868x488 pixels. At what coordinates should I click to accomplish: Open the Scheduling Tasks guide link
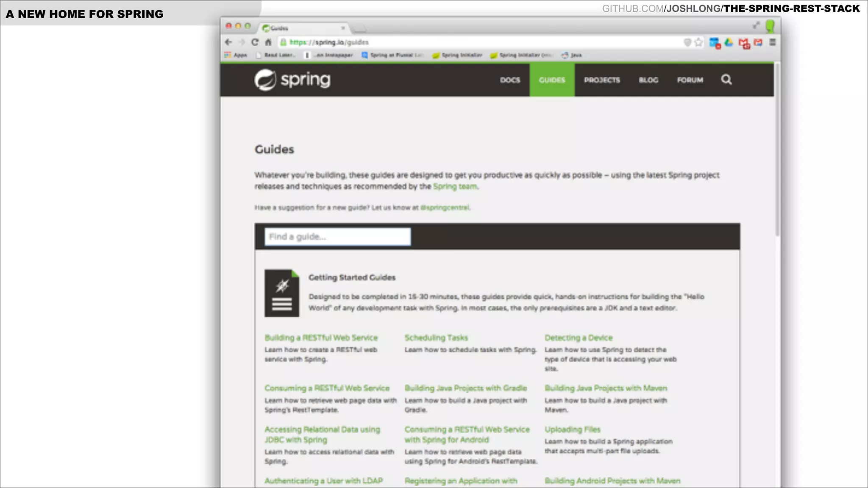pyautogui.click(x=436, y=338)
